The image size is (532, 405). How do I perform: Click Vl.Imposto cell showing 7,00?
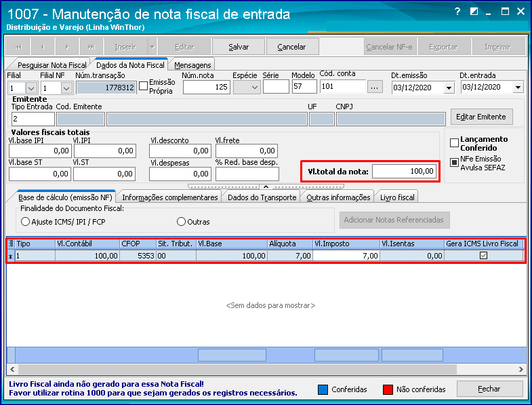346,256
